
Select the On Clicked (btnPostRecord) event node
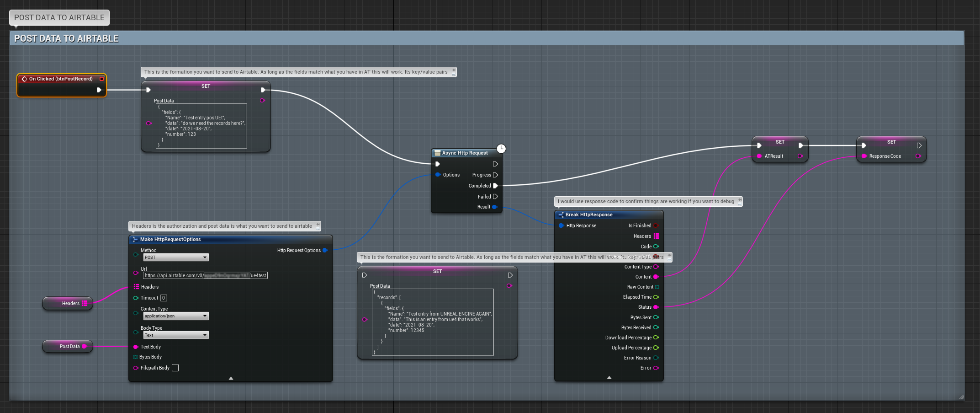click(x=62, y=79)
